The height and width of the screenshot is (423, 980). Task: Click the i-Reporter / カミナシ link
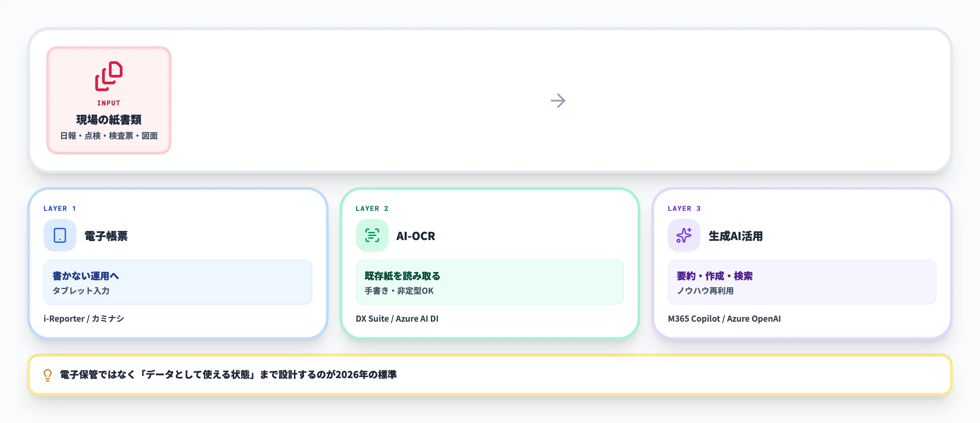(x=84, y=319)
